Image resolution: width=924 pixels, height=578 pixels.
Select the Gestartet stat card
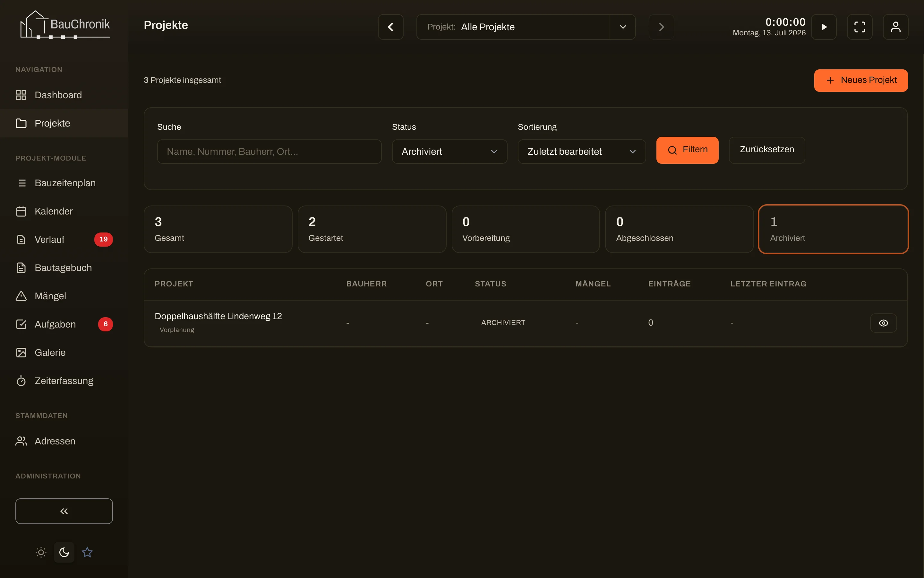pos(372,229)
